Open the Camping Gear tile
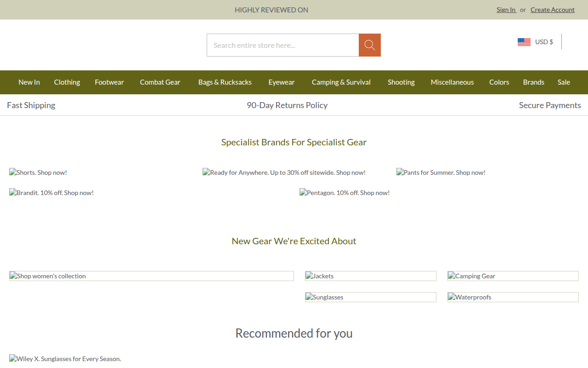 pos(513,276)
